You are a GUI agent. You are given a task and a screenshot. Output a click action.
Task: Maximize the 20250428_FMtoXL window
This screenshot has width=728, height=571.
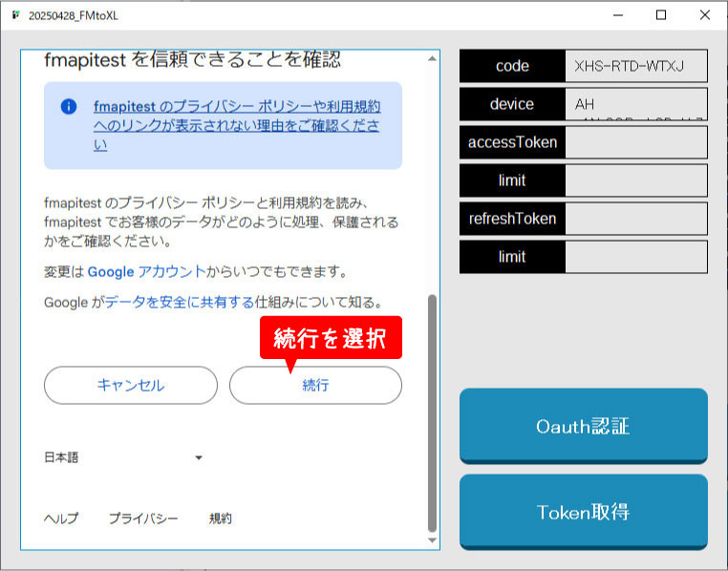(x=661, y=15)
